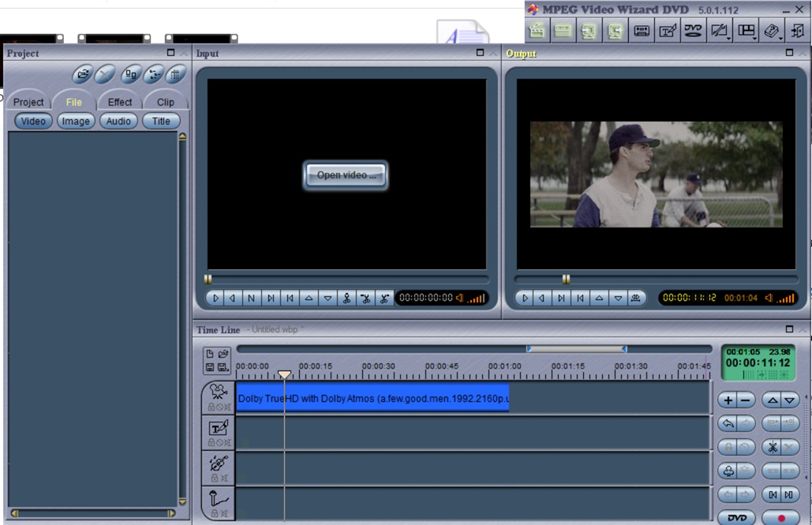The height and width of the screenshot is (525, 812).
Task: Open the Help book dropdown
Action: (772, 31)
